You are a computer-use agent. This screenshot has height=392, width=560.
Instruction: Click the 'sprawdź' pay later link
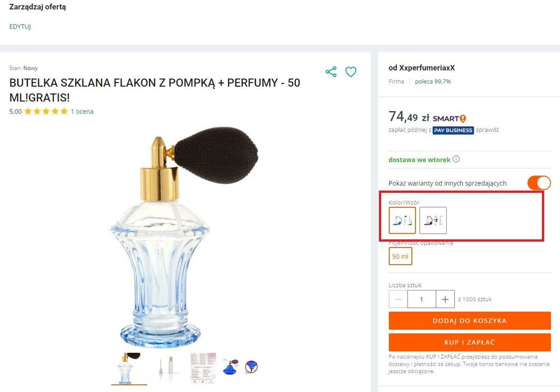point(488,130)
